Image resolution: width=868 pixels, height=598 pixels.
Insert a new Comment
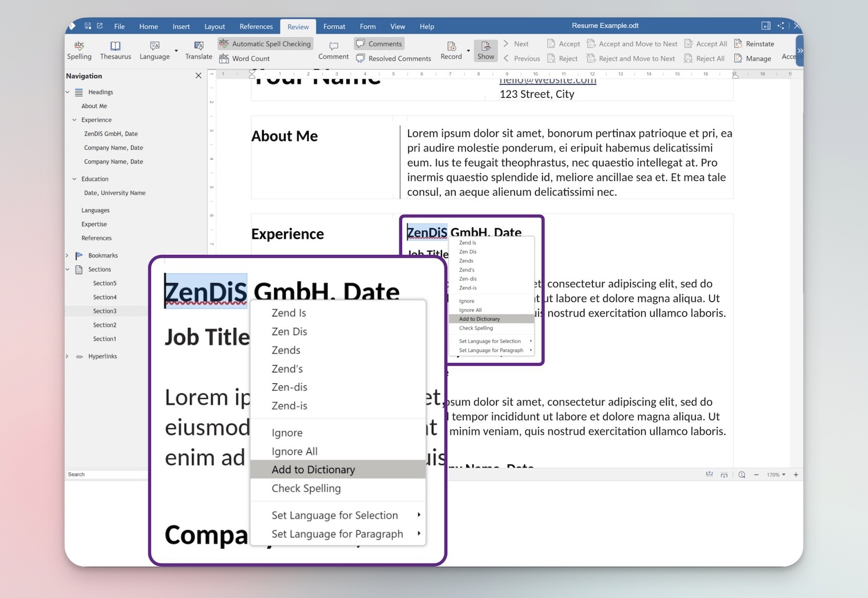[333, 50]
